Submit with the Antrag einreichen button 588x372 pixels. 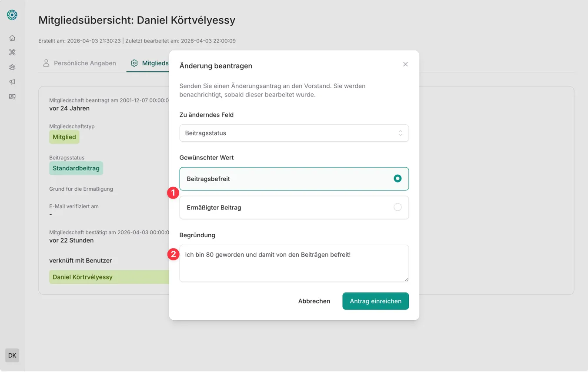tap(375, 301)
